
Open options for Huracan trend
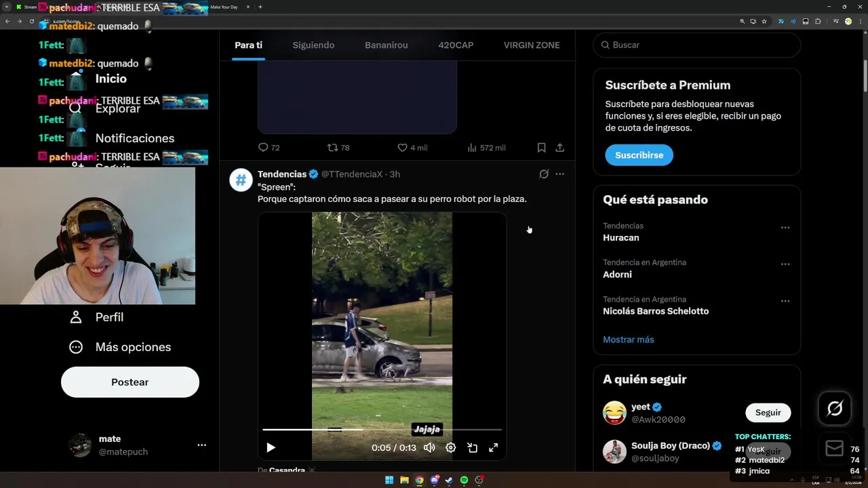785,228
